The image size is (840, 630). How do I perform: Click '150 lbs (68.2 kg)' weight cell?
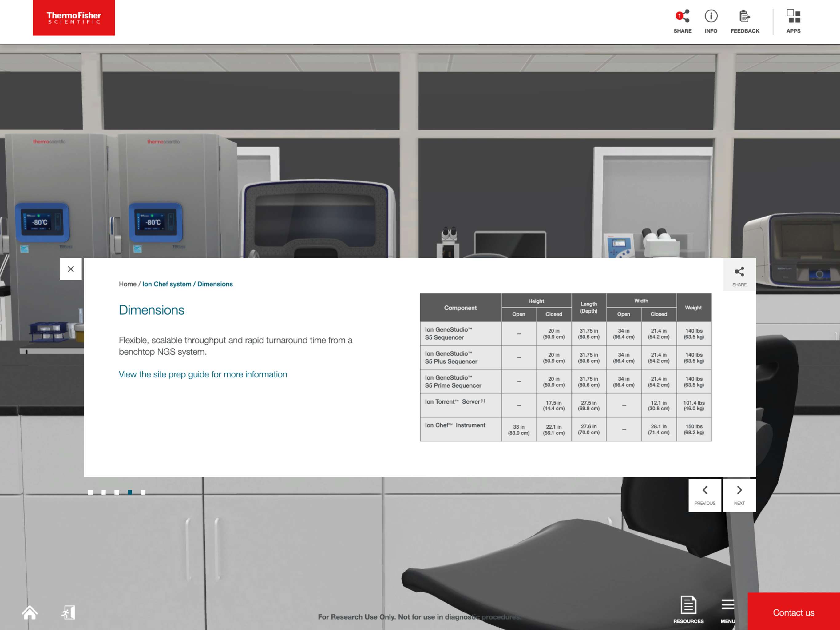[694, 429]
